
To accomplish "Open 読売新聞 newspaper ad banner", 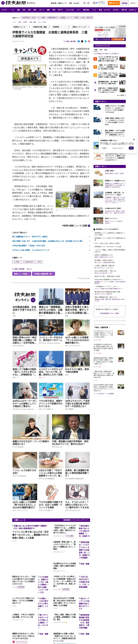I will click(x=110, y=33).
